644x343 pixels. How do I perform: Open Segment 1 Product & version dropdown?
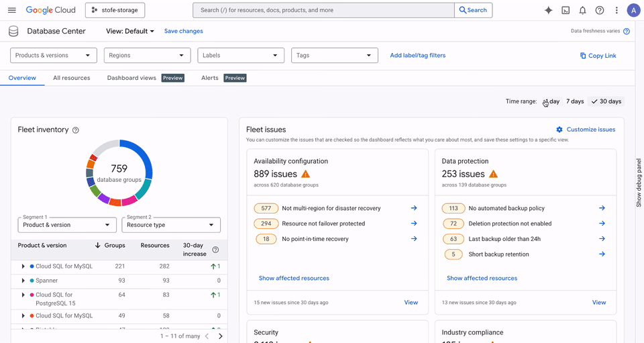pos(67,225)
